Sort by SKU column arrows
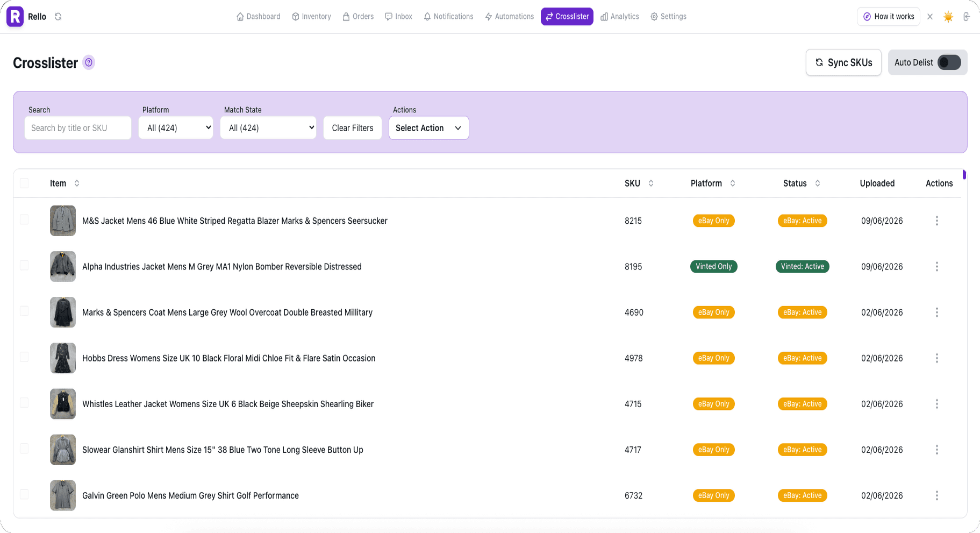Viewport: 980px width, 533px height. click(651, 183)
